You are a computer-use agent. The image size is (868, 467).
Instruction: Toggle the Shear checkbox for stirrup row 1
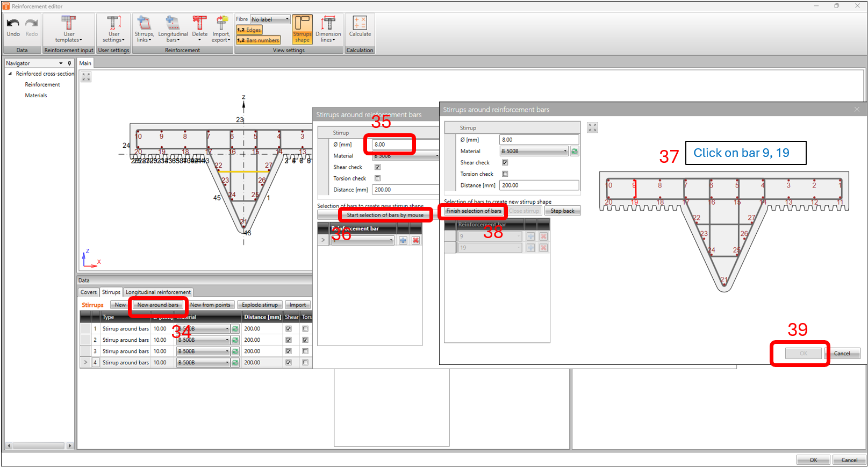[x=289, y=329]
